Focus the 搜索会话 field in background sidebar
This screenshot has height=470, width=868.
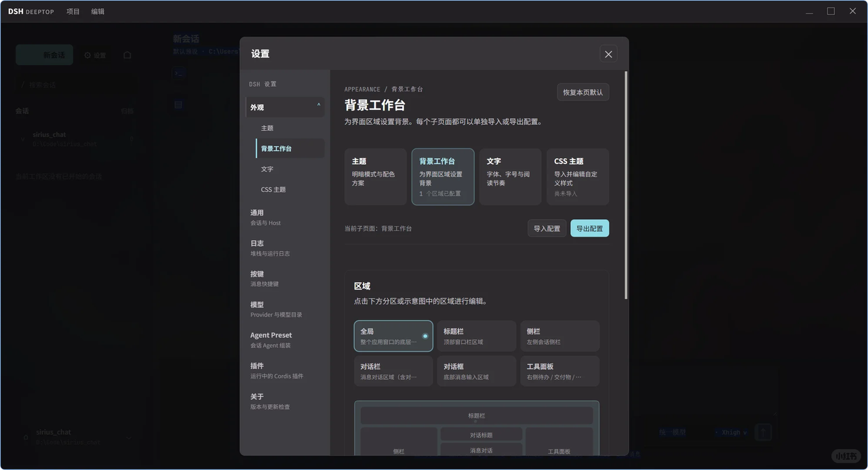(x=76, y=85)
